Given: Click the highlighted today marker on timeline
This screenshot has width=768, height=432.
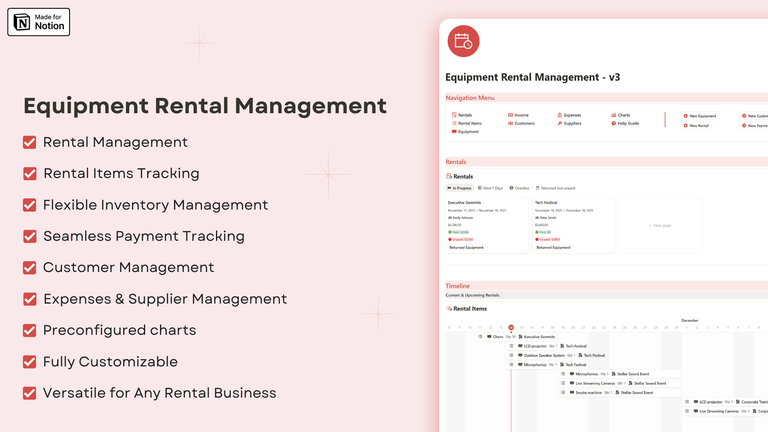Looking at the screenshot, I should point(510,327).
